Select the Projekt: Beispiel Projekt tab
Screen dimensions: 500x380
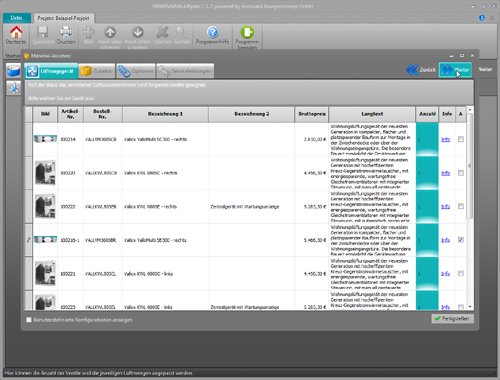63,18
